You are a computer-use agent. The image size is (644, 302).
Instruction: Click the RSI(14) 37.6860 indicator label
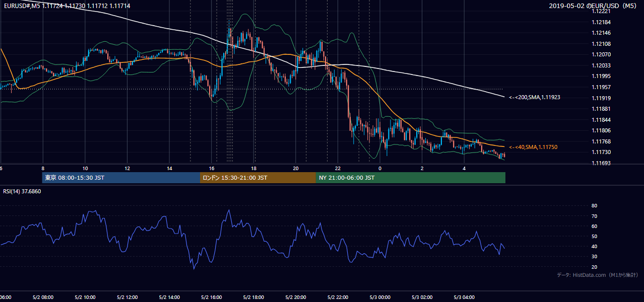[22, 191]
